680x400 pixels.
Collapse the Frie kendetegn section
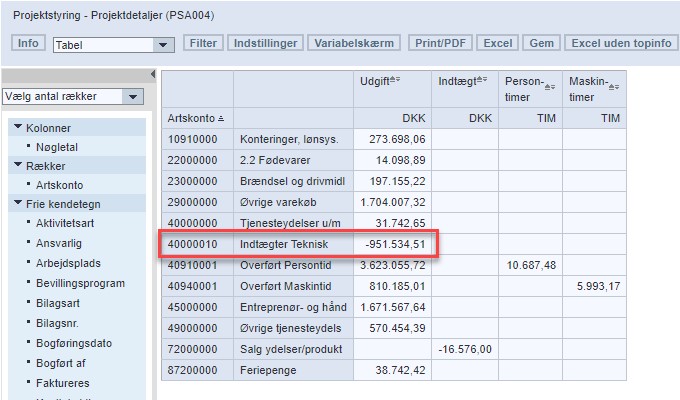coord(18,204)
